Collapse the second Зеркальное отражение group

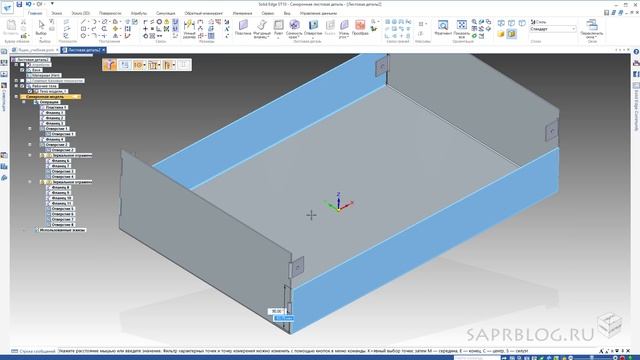pos(30,182)
